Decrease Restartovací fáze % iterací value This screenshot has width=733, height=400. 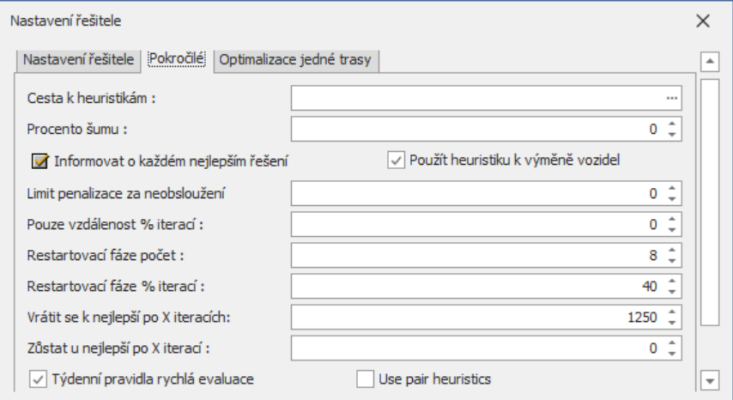coord(672,292)
